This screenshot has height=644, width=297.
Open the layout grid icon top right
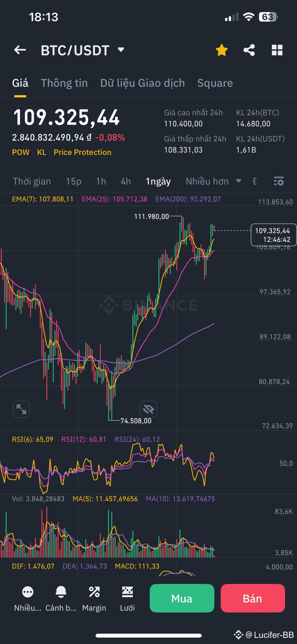[277, 50]
